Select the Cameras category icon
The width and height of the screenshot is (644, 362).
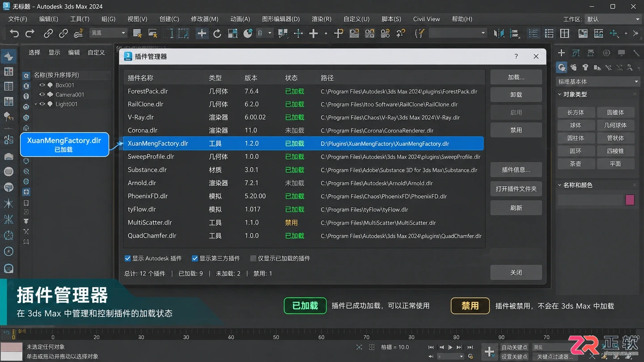597,67
